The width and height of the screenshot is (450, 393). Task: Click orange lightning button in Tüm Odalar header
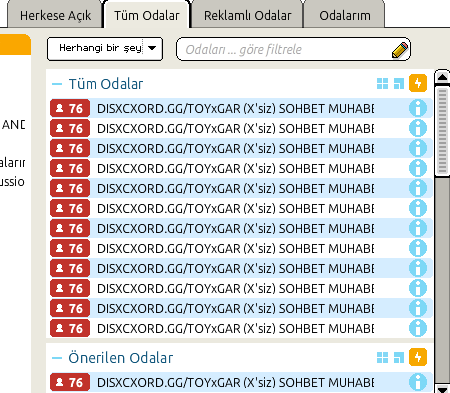tap(418, 83)
